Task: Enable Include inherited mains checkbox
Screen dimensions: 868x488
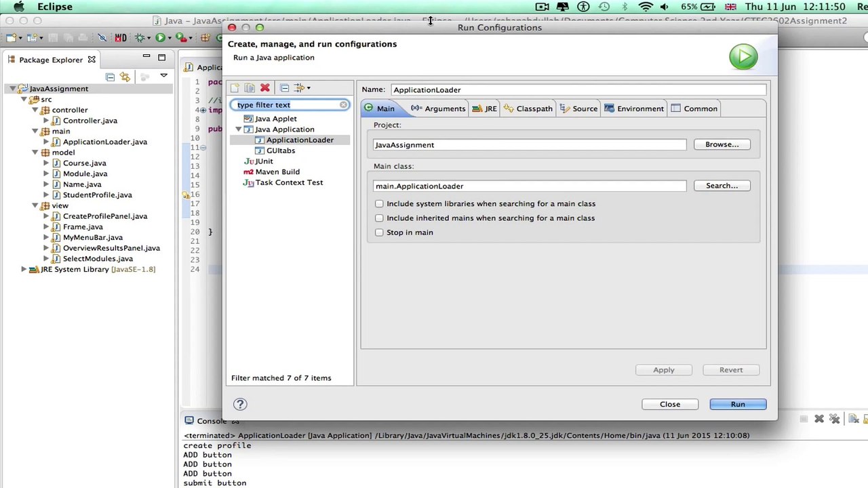Action: 379,218
